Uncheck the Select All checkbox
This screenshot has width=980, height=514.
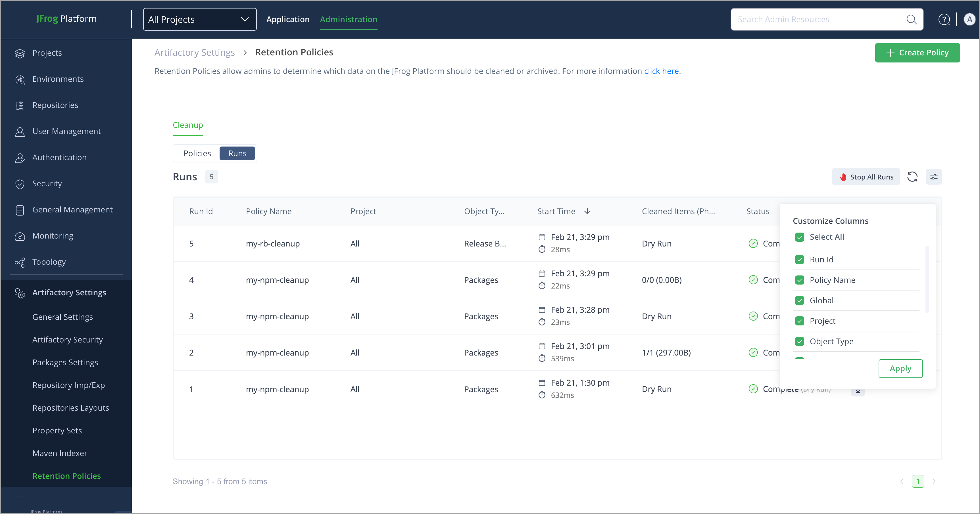799,237
